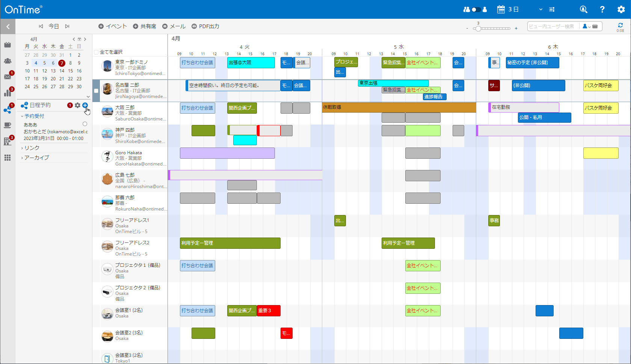Collapse the side panel with the back arrow

8,27
